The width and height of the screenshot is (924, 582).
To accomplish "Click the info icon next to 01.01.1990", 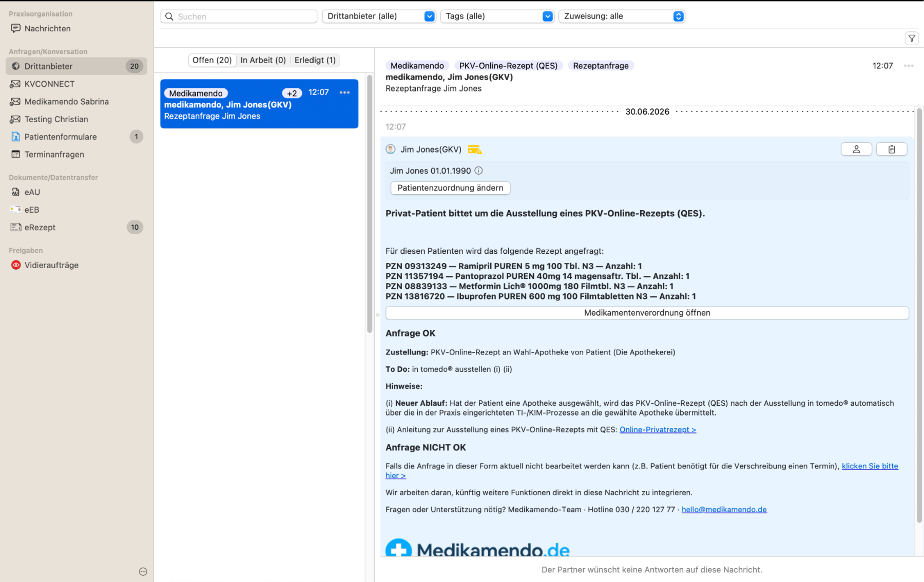I will pos(478,171).
